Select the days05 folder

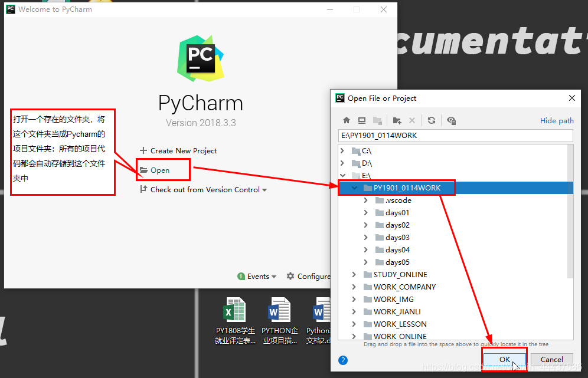pyautogui.click(x=397, y=262)
